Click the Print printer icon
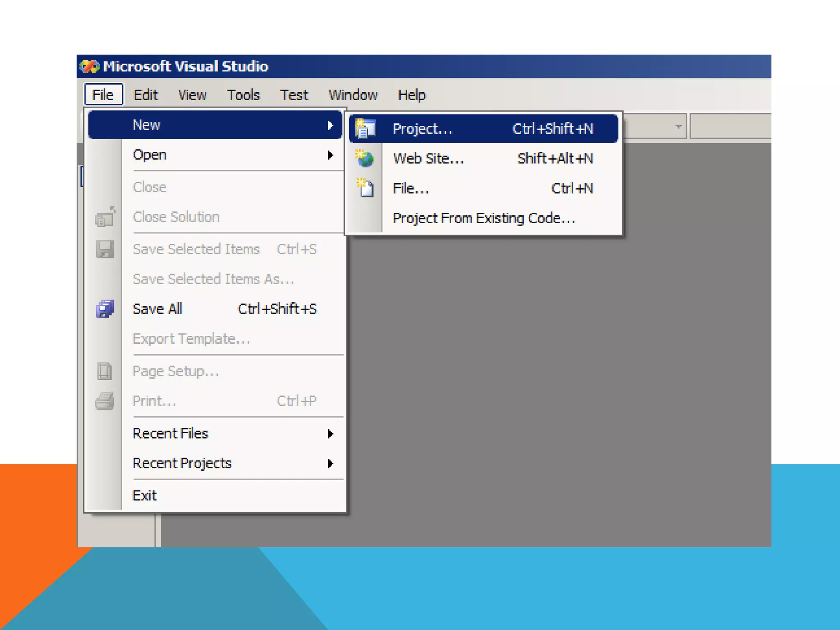 click(105, 401)
